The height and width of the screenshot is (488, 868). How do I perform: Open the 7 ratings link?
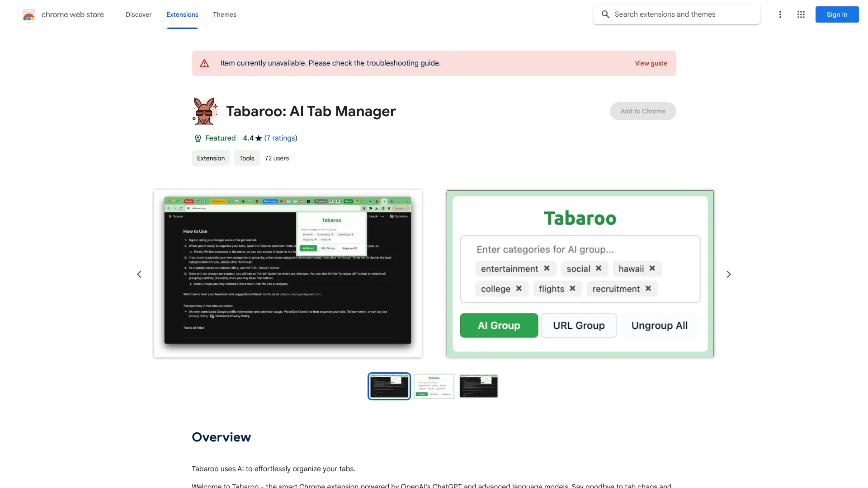[280, 138]
